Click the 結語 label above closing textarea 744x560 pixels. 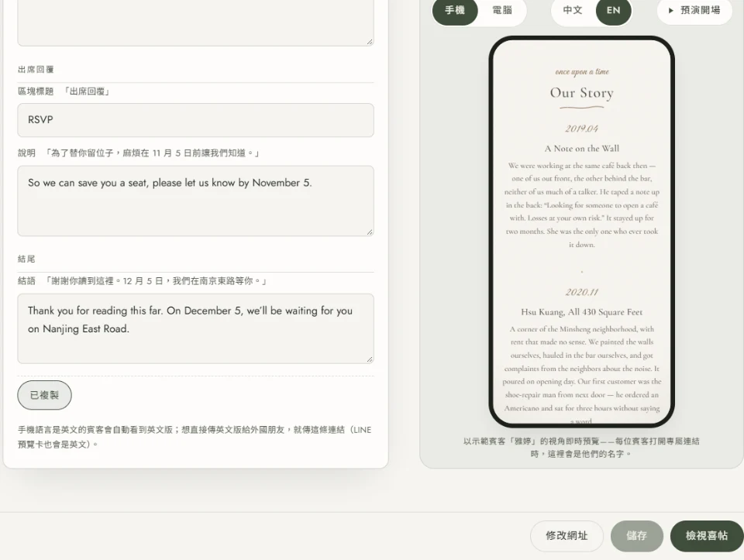tap(143, 281)
